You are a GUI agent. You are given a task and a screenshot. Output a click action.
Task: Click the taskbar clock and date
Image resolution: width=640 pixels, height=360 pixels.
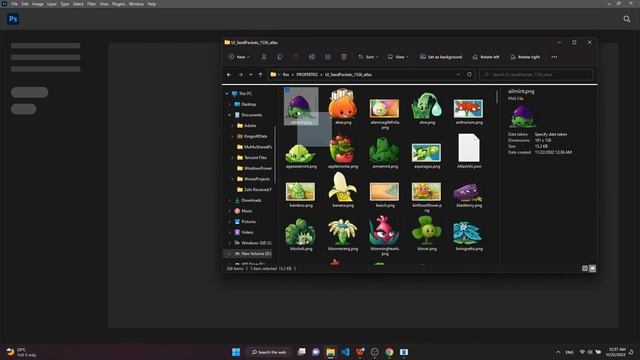point(616,352)
